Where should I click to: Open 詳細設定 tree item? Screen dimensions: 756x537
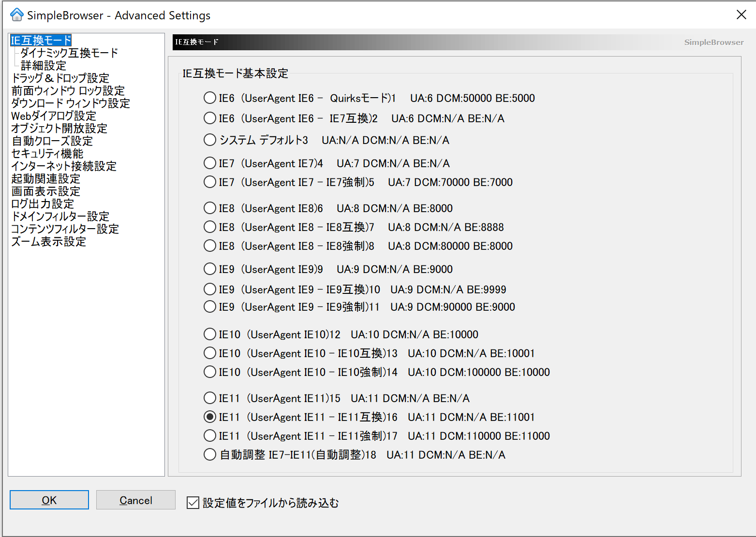(x=44, y=66)
